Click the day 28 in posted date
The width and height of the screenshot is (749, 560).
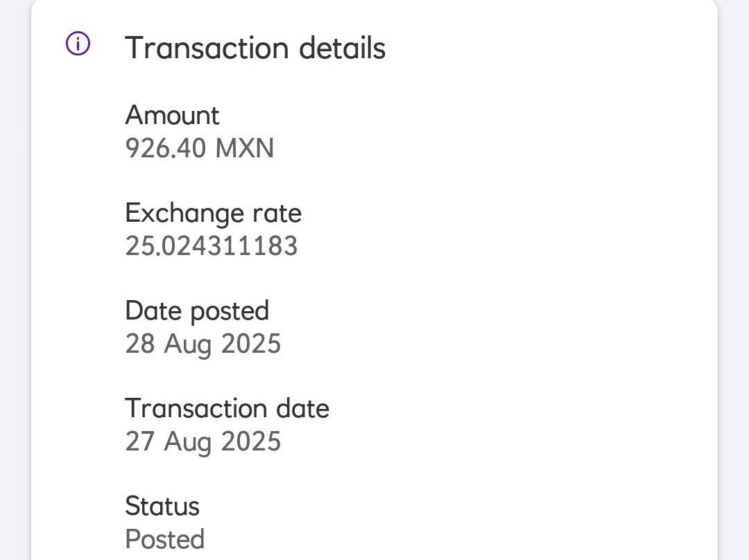coord(139,344)
